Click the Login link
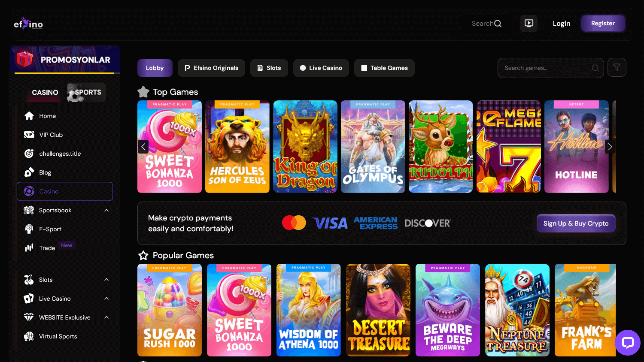644x362 pixels. click(x=562, y=24)
